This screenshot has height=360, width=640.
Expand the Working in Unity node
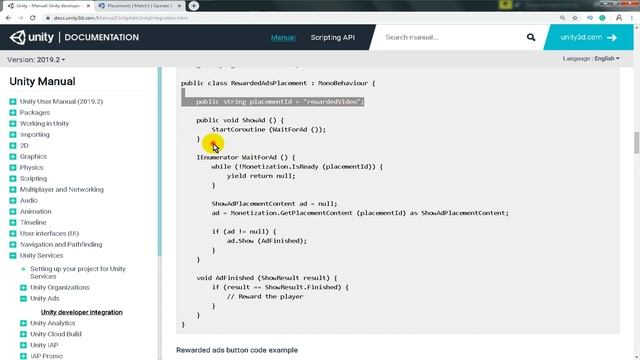pyautogui.click(x=13, y=124)
